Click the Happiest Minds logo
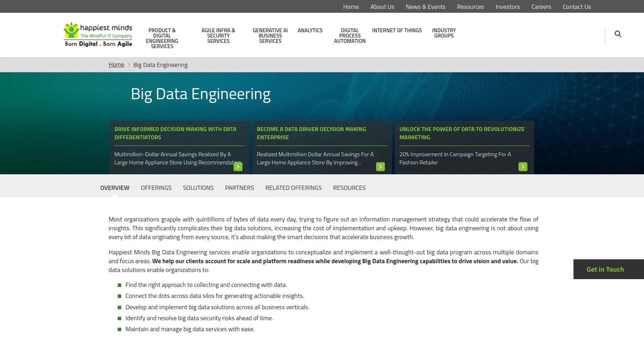644x339 pixels. (x=98, y=35)
